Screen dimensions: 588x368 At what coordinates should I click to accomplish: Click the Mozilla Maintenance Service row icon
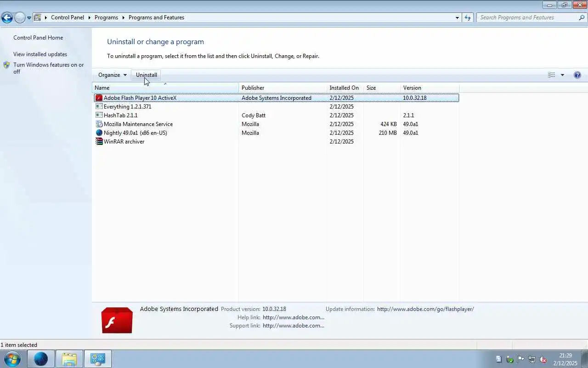click(99, 124)
